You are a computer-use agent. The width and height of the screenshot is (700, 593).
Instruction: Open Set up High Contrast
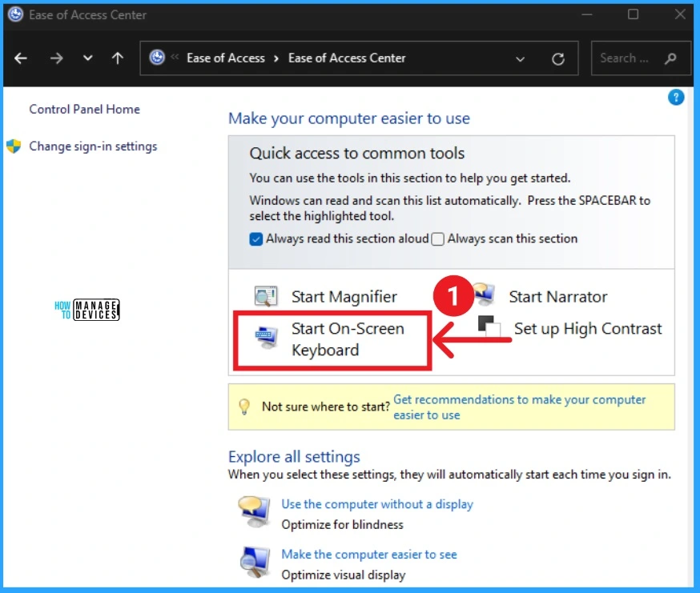[x=588, y=329]
